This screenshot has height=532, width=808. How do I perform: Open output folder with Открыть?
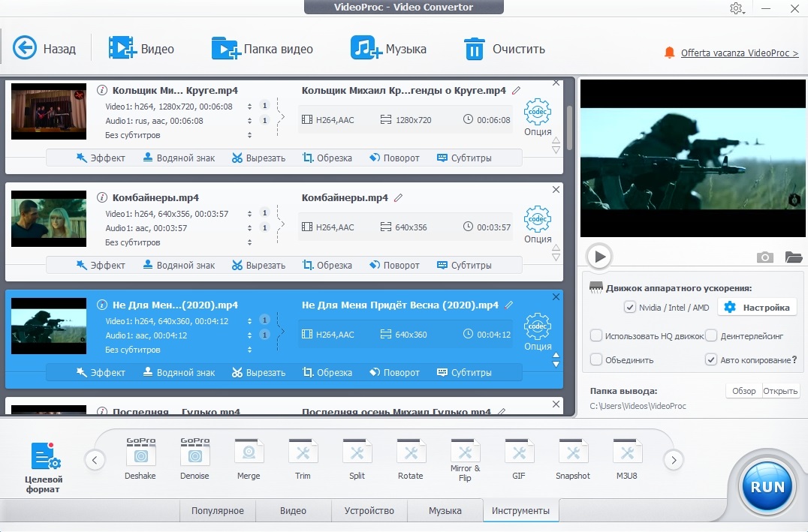coord(780,391)
